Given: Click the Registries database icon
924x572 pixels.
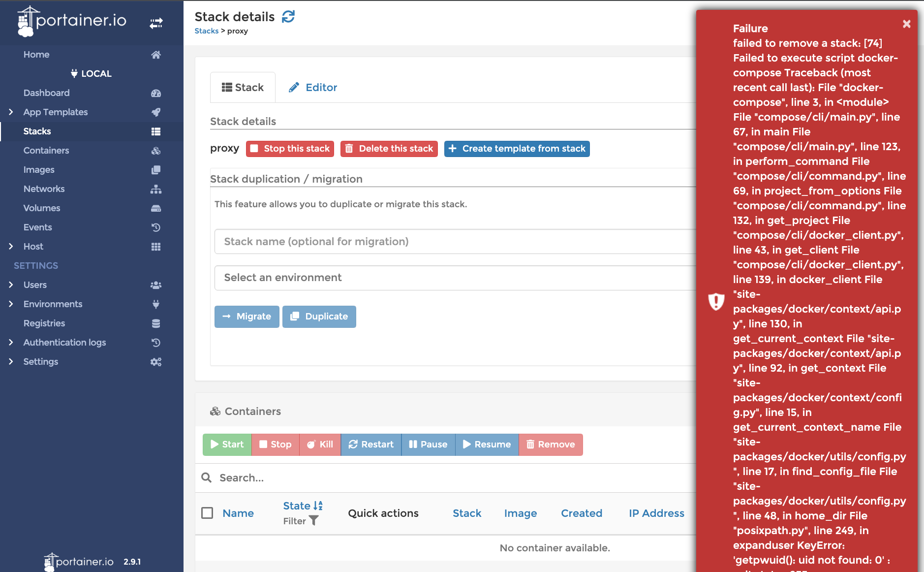Looking at the screenshot, I should 156,323.
